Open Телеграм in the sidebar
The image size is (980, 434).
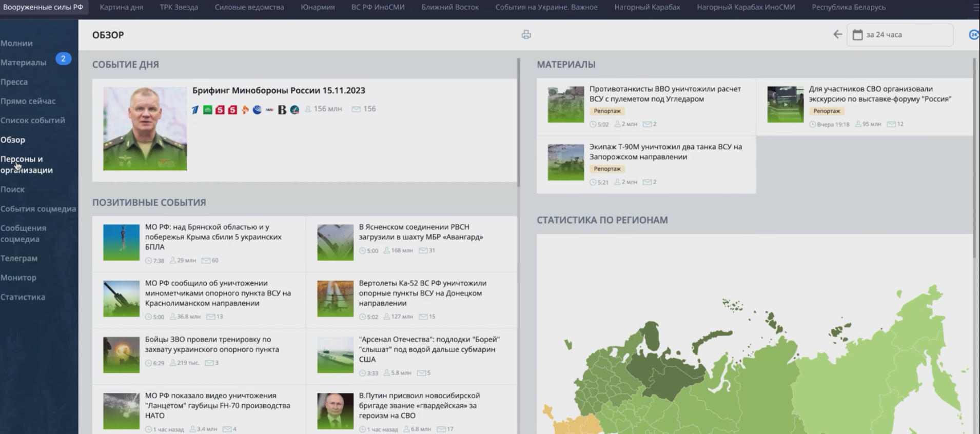[19, 259]
